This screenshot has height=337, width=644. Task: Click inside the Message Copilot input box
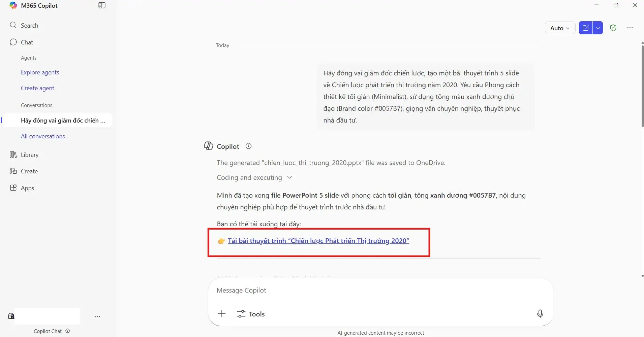click(371, 290)
